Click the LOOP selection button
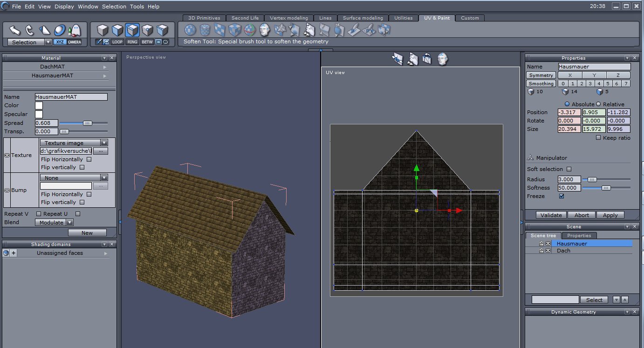Screen dimensions: 644x348 pos(117,42)
